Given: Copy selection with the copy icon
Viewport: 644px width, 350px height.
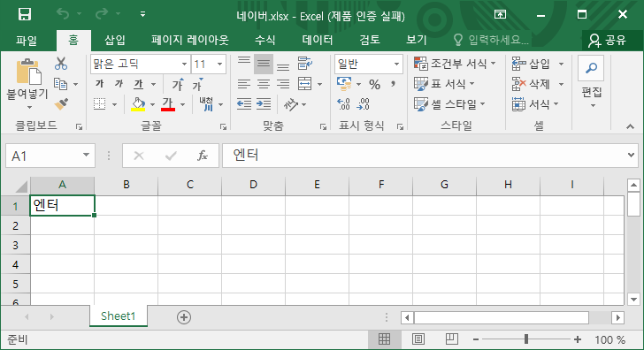Looking at the screenshot, I should point(61,84).
